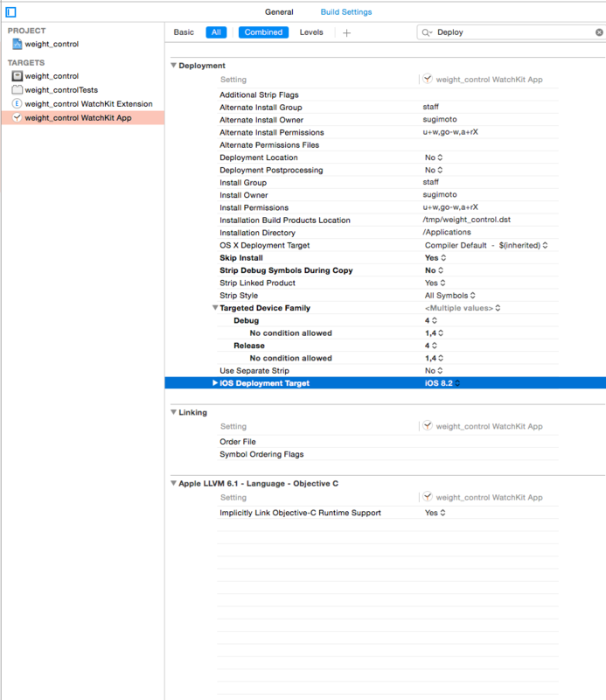Collapse the Deployment section
Image resolution: width=606 pixels, height=700 pixels.
pos(174,65)
